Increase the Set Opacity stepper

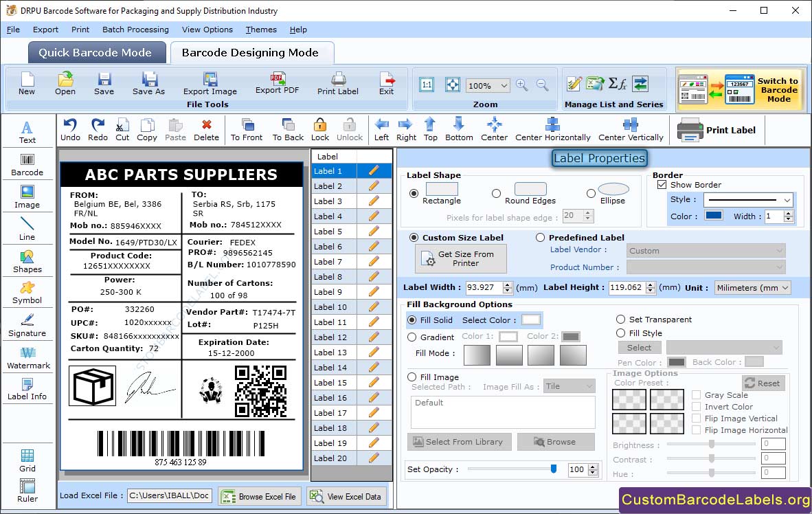(x=593, y=467)
